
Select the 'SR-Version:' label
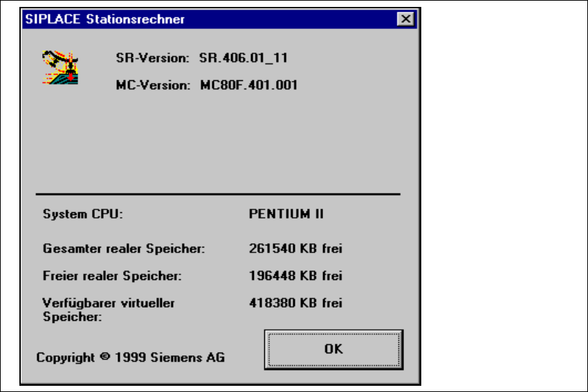[x=153, y=58]
